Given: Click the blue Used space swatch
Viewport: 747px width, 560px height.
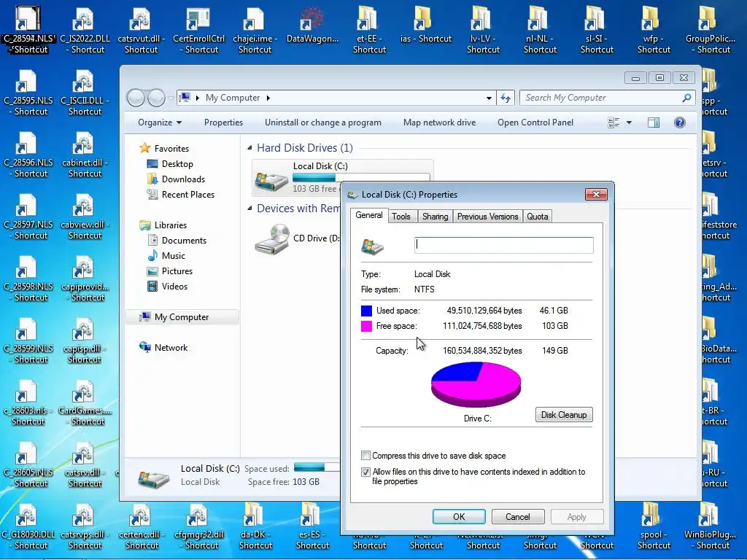Looking at the screenshot, I should [366, 311].
